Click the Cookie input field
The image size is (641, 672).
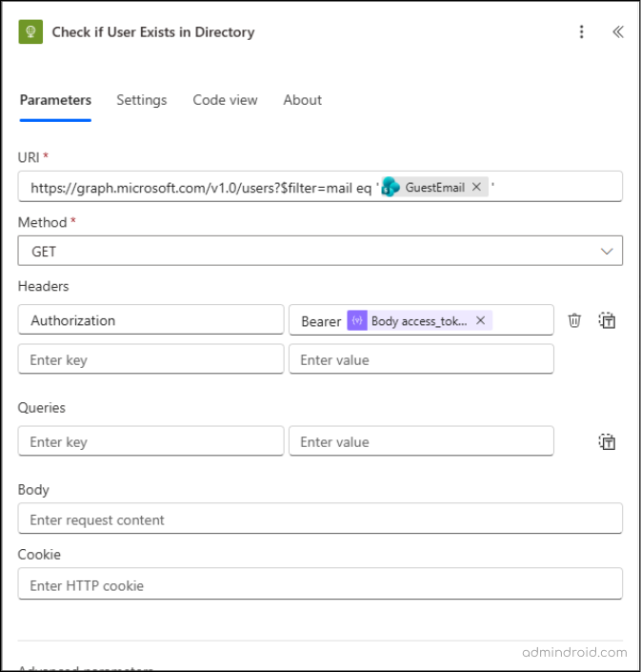pos(320,585)
